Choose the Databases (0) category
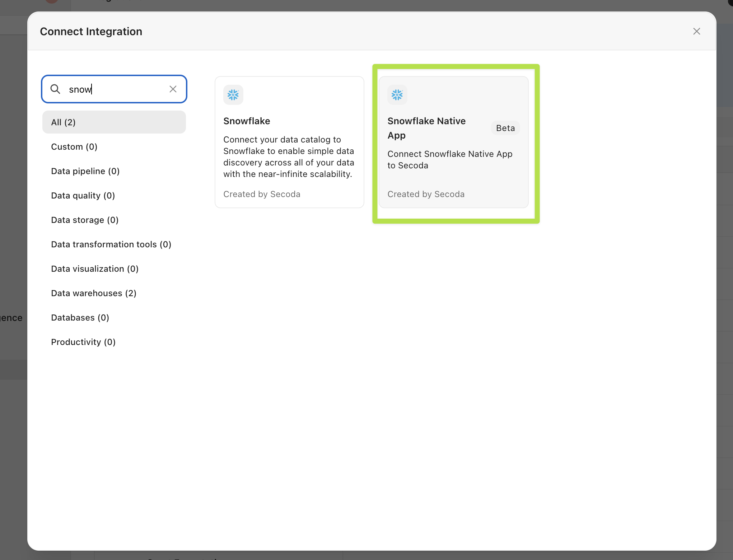Viewport: 733px width, 560px height. (x=80, y=317)
